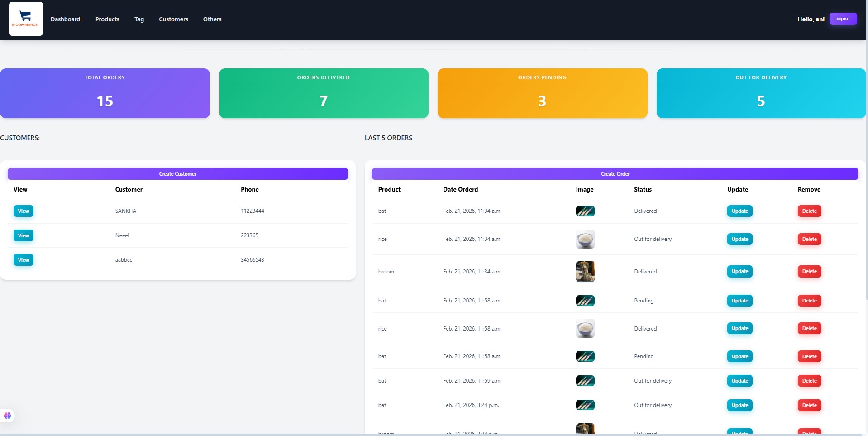Delete the rice order at 11:58 a.m.

[x=809, y=328]
